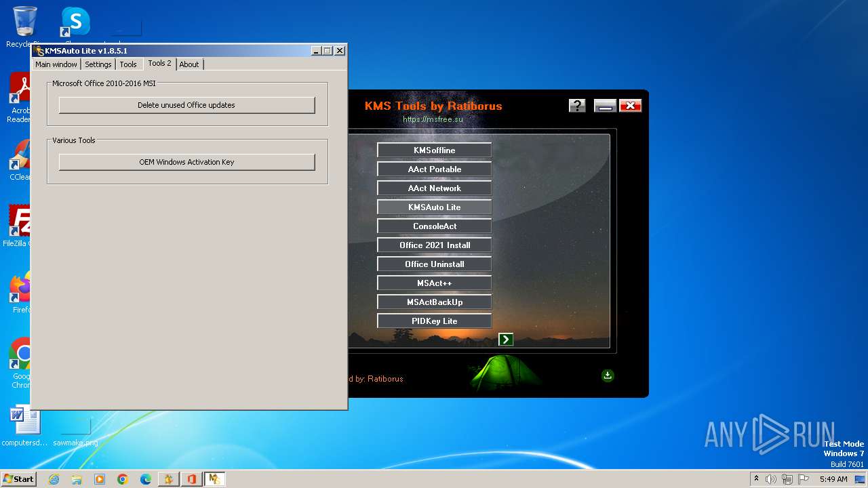The width and height of the screenshot is (868, 488).
Task: Open Action Center flag tray icon
Action: click(804, 479)
